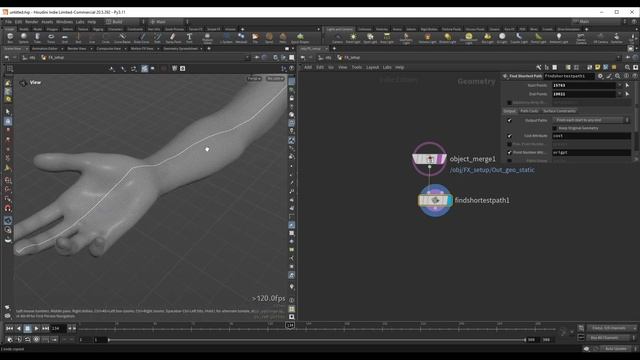Select the Camera shelf tool
640x360 pixels.
coord(338,38)
